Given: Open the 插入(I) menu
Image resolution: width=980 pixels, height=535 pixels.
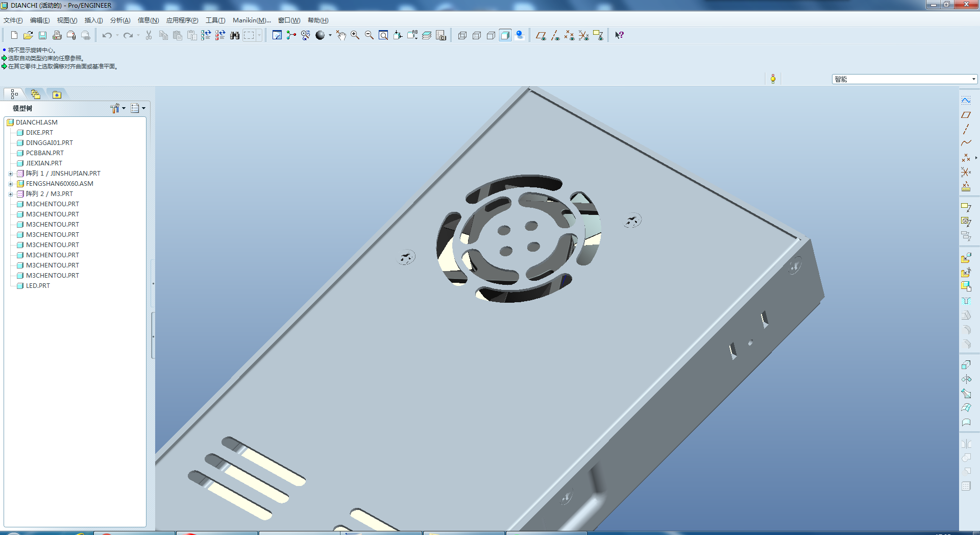Looking at the screenshot, I should (x=93, y=20).
